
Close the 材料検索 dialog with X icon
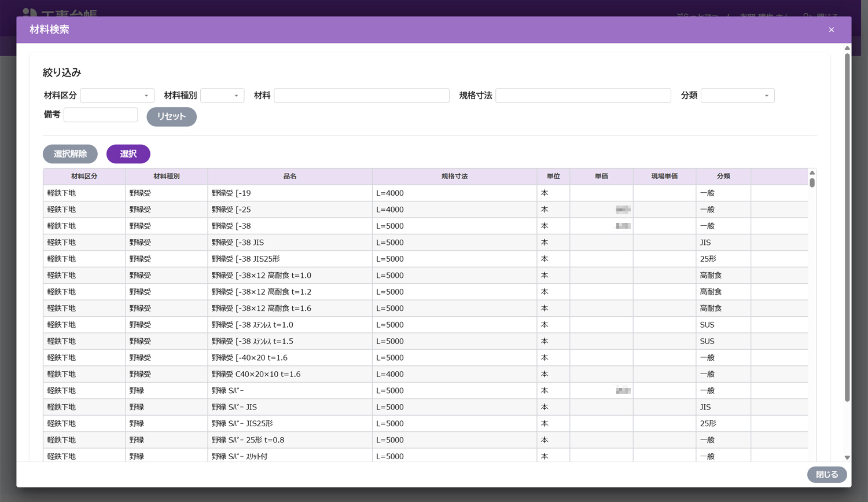click(831, 30)
